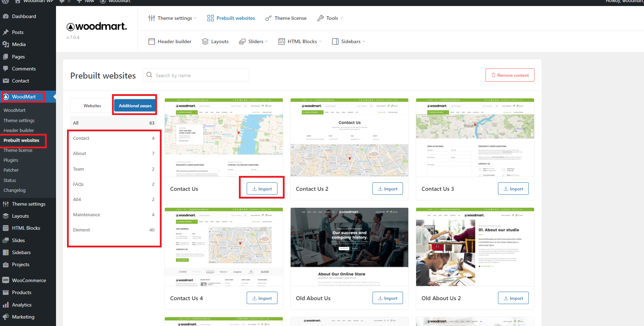
Task: Click the Search by name field
Action: [x=196, y=75]
